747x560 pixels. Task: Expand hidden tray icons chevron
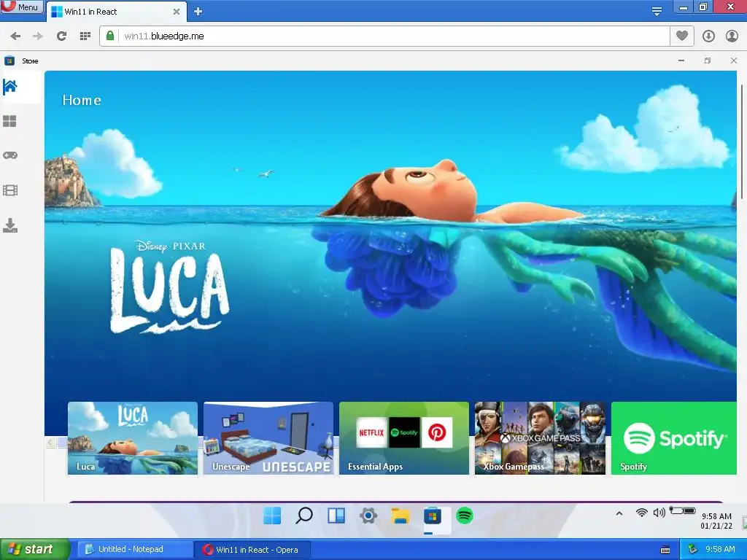pos(619,513)
